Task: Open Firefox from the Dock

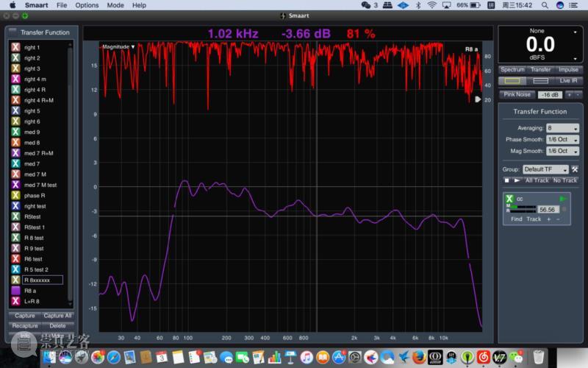Action: pos(419,357)
